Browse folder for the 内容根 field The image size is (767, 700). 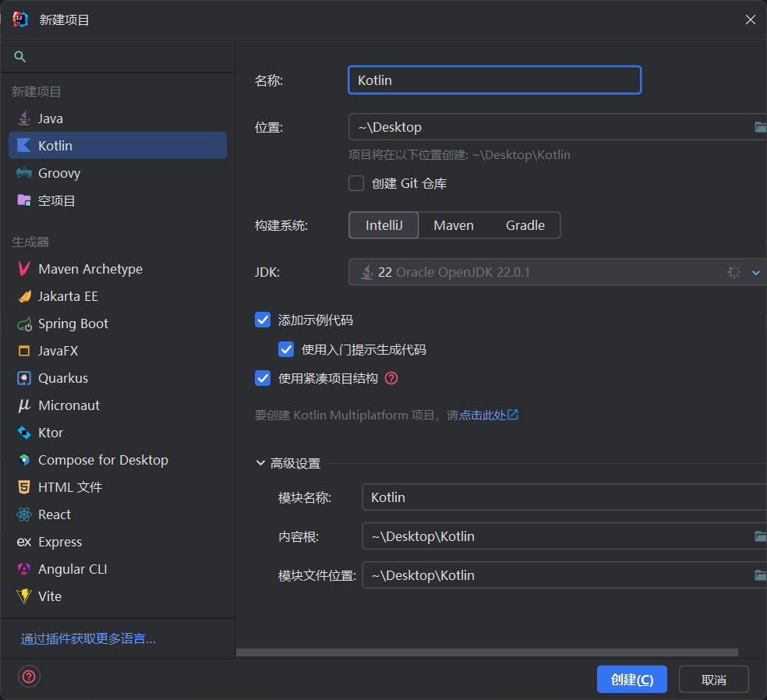760,536
